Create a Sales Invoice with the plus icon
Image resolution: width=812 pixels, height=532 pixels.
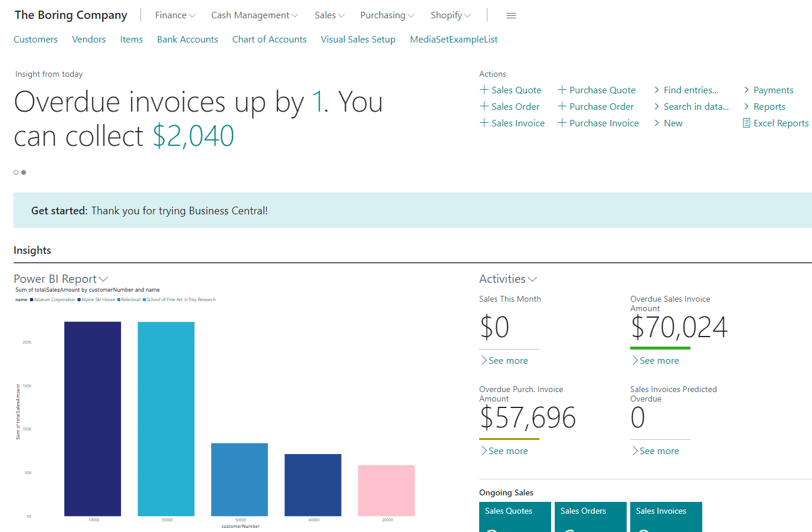pyautogui.click(x=482, y=123)
